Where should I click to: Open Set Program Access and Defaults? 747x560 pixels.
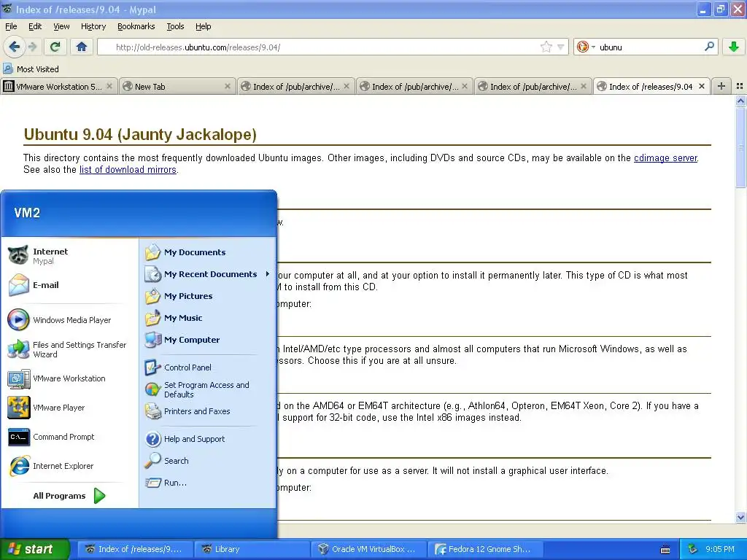(207, 389)
